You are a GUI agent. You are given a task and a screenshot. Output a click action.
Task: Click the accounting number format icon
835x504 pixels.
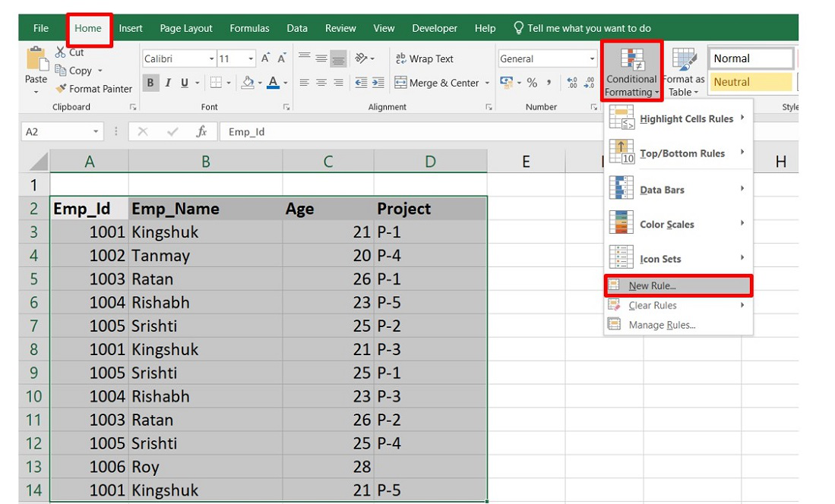tap(506, 83)
